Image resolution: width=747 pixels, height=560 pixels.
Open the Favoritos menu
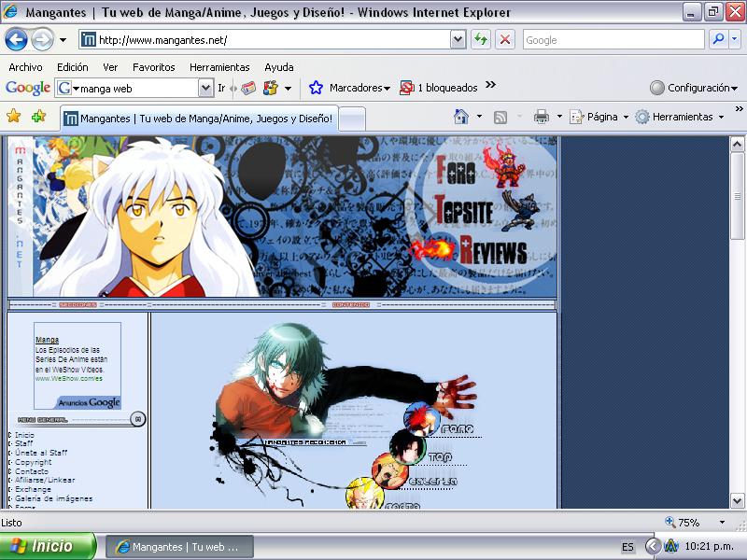(x=153, y=67)
